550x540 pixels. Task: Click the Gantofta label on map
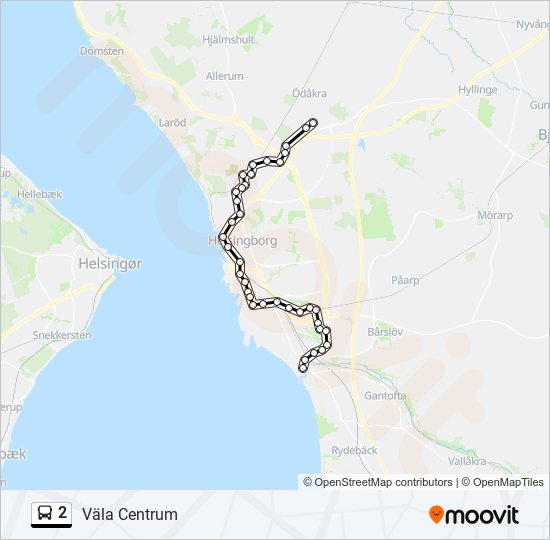(385, 396)
